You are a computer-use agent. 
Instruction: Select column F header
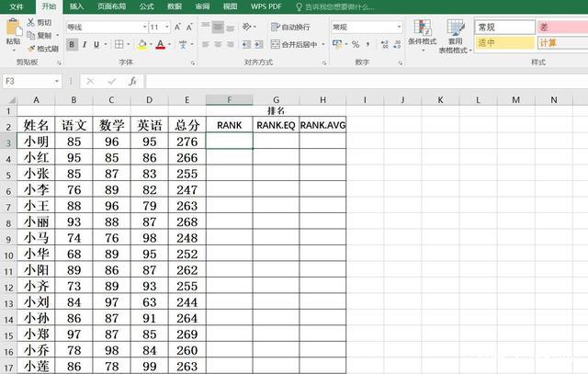pyautogui.click(x=229, y=100)
